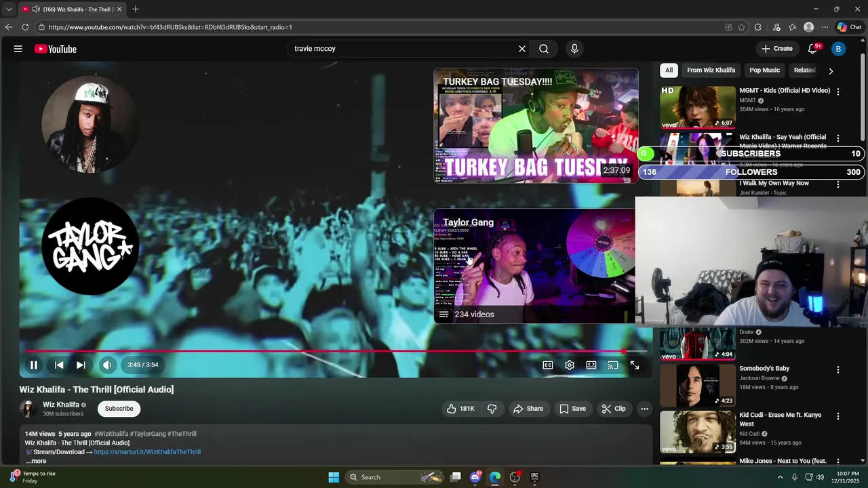Like the video with 181K likes
This screenshot has height=488, width=868.
(460, 409)
